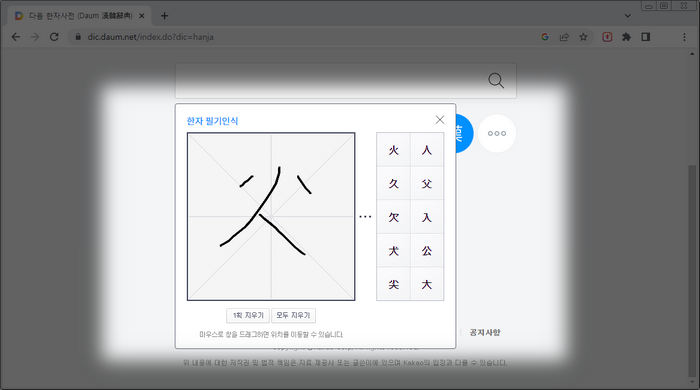The width and height of the screenshot is (700, 390).
Task: Toggle the browser side panel
Action: pyautogui.click(x=646, y=37)
